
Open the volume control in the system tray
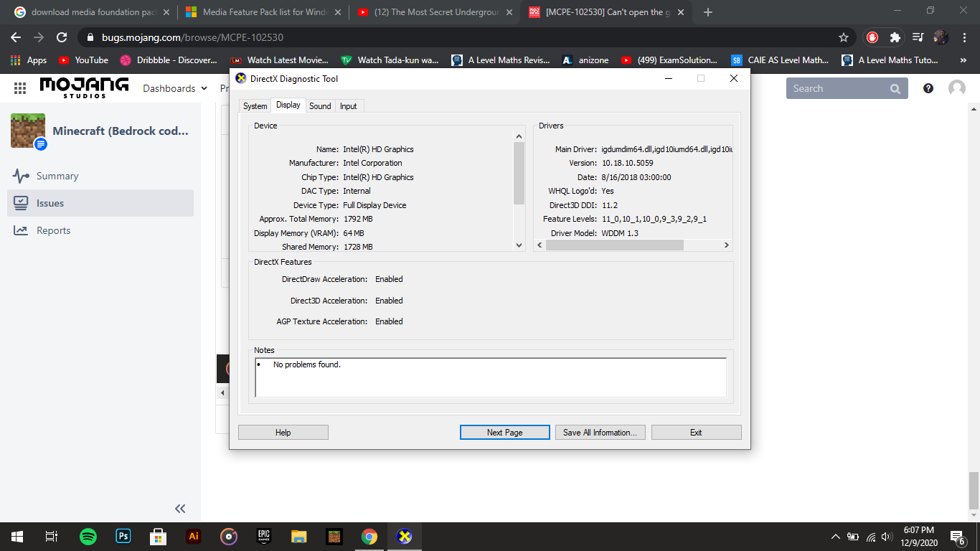point(887,537)
